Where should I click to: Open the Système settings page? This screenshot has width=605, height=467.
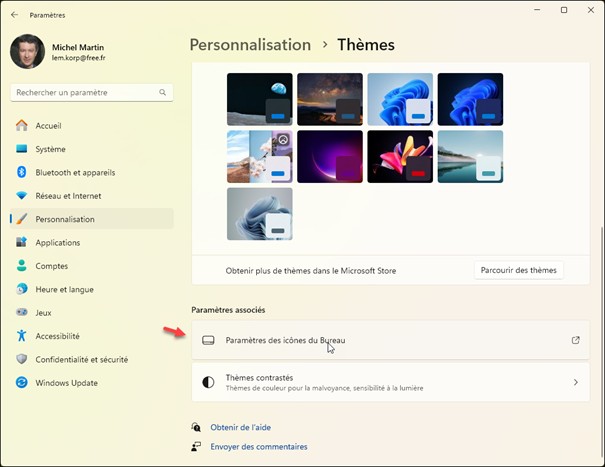click(50, 149)
